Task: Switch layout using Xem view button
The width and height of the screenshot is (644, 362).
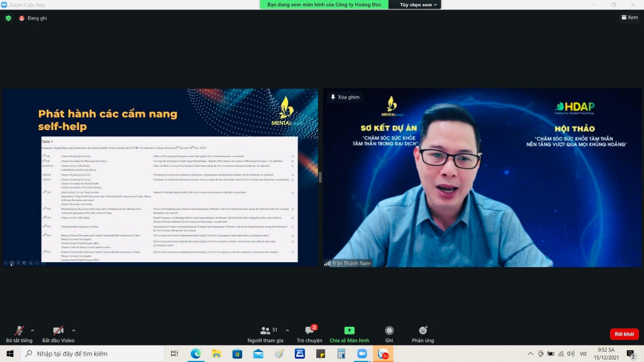Action: coord(629,18)
